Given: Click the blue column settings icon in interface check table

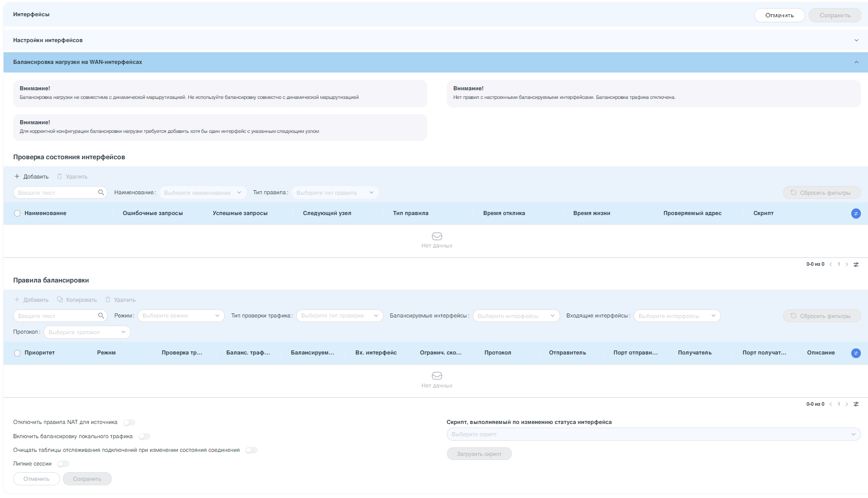Looking at the screenshot, I should click(x=855, y=214).
